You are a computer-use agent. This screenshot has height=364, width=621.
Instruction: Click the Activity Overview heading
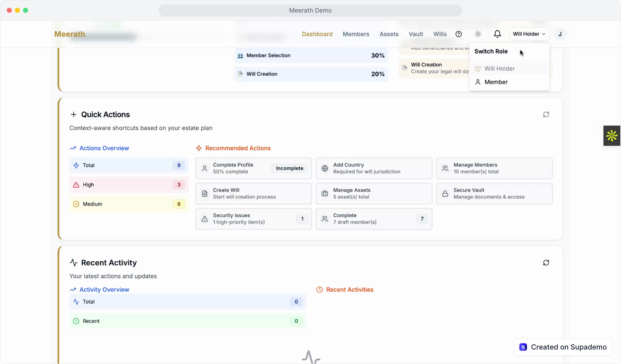104,290
